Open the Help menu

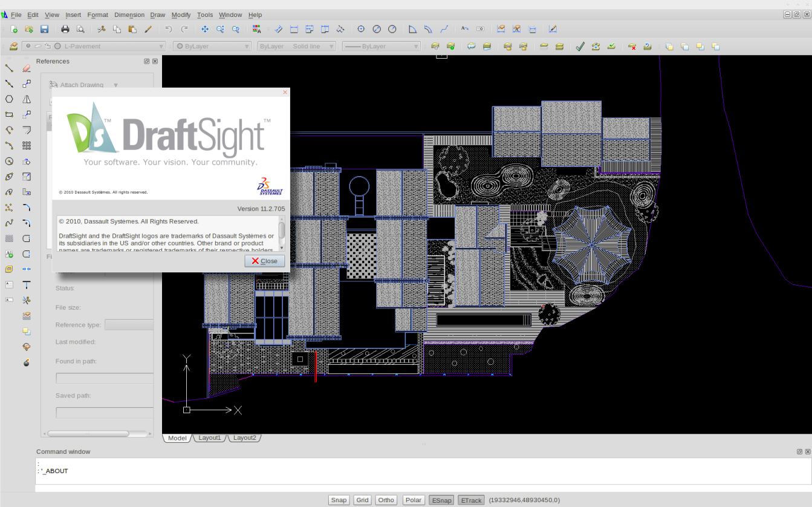click(255, 15)
